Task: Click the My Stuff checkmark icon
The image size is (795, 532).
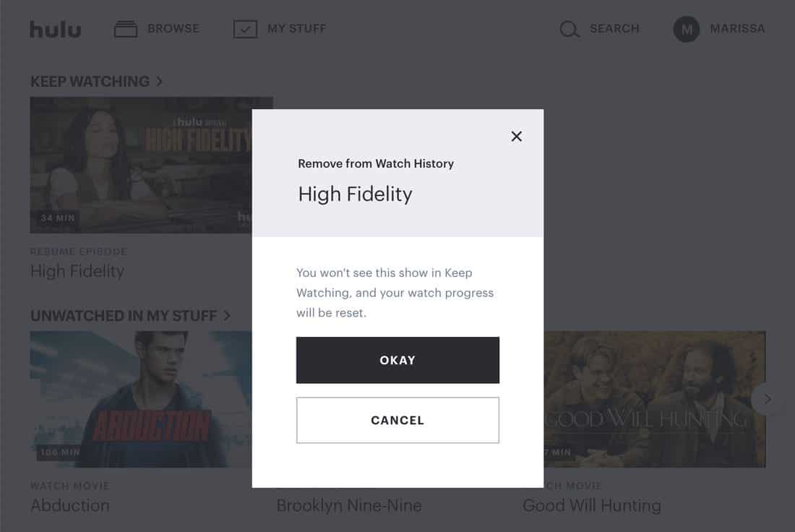Action: [x=246, y=30]
